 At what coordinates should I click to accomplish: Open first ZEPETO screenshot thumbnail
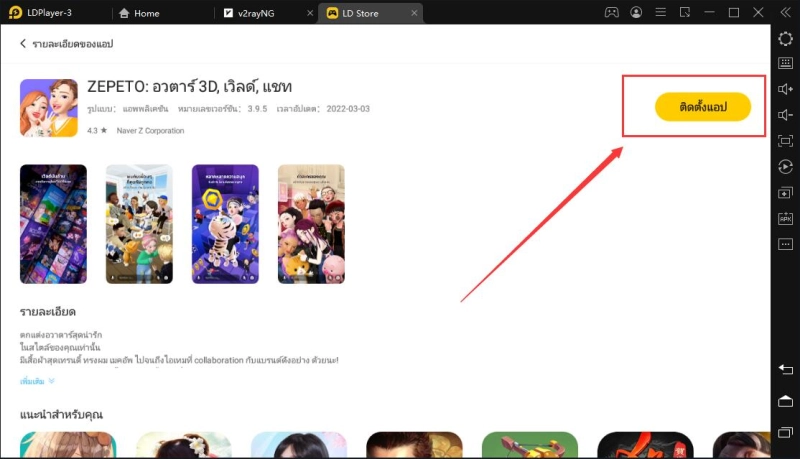click(53, 224)
